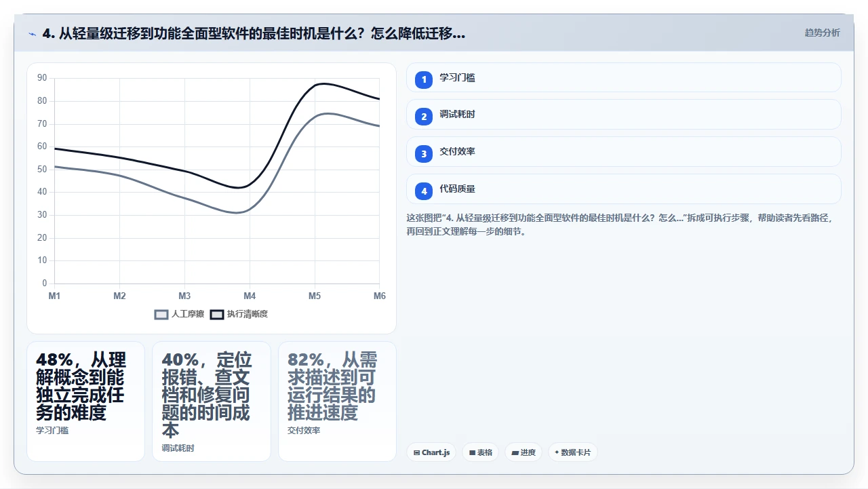
Task: Click the Chart.js tag icon
Action: (416, 452)
